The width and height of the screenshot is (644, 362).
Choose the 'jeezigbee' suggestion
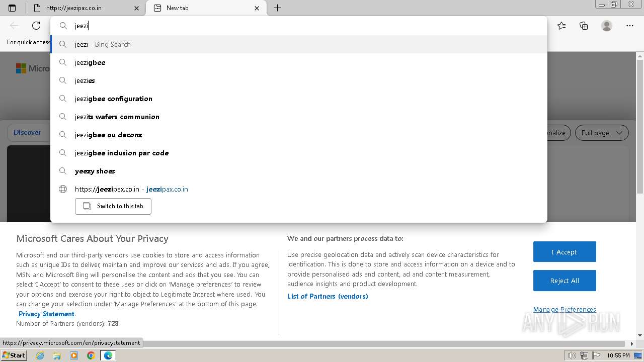(299, 62)
